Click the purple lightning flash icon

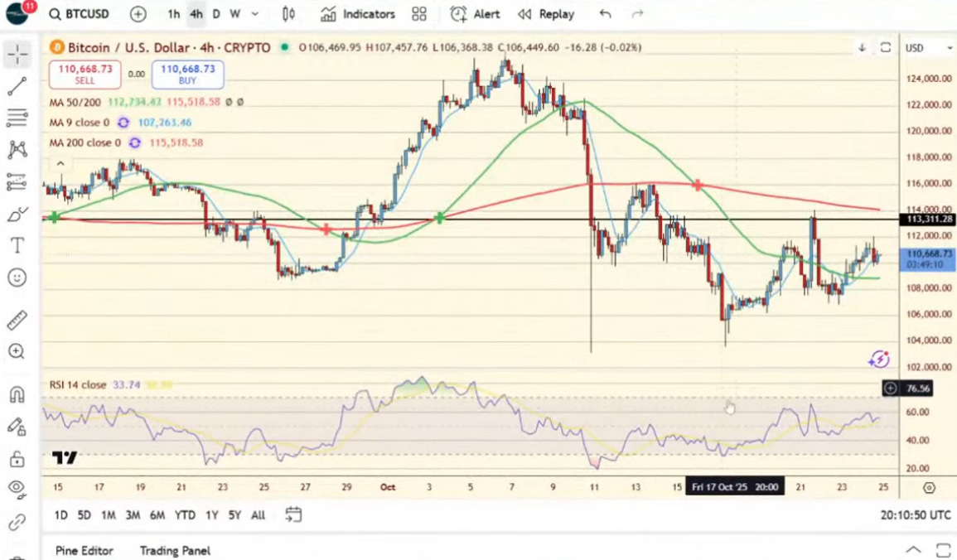tap(879, 360)
